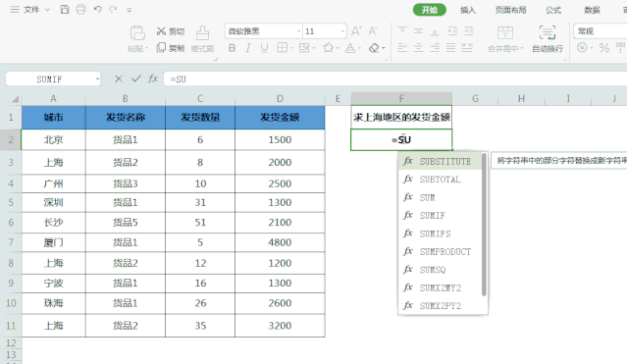Viewport: 627px width, 364px height.
Task: Decrease indent in alignment group
Action: tap(452, 30)
